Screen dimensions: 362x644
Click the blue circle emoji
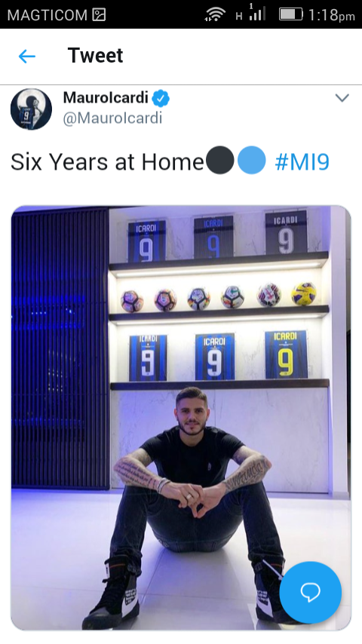pyautogui.click(x=252, y=160)
